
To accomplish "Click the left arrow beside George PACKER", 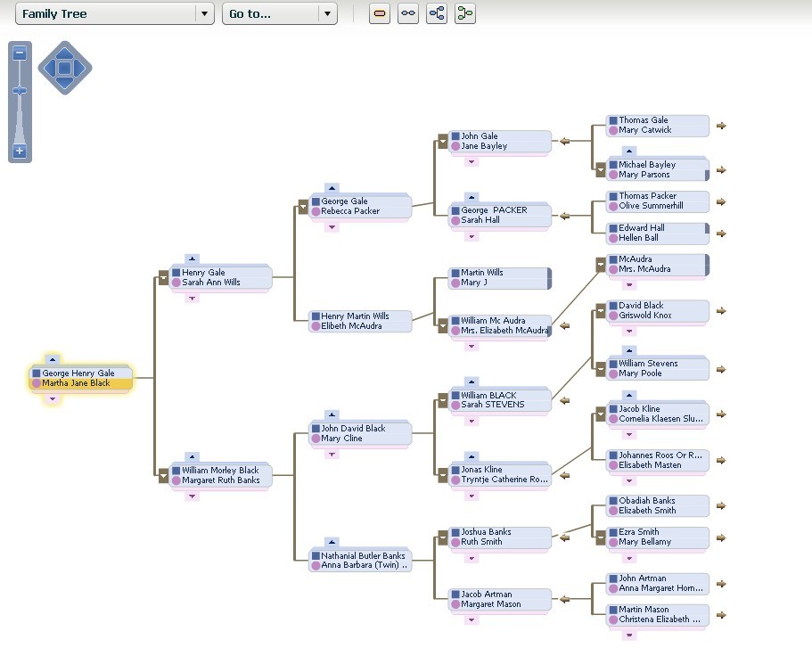I will coord(564,216).
